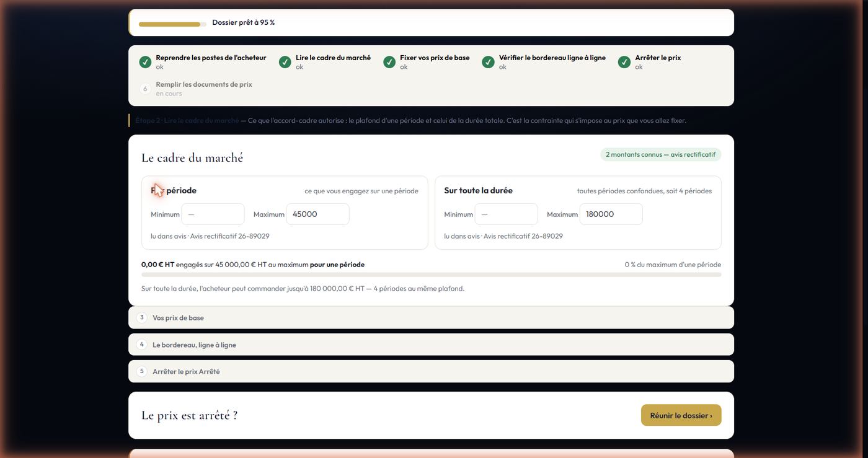
Task: Click checkmark icon for Fixer vos prix de base
Action: (389, 62)
